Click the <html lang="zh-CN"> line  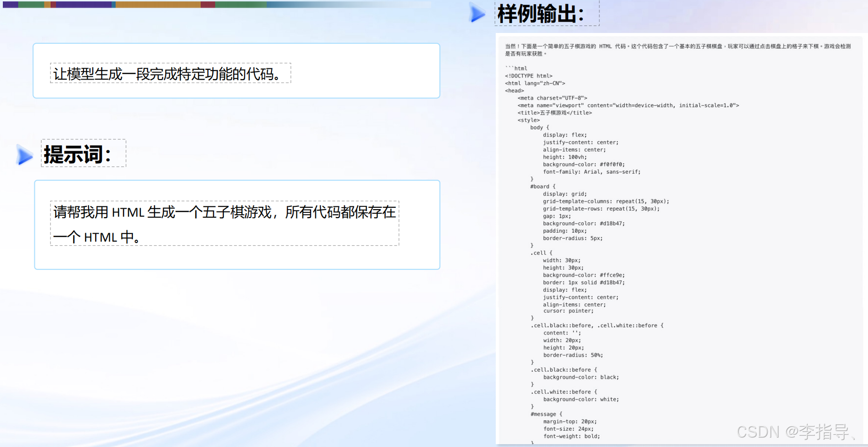coord(535,83)
